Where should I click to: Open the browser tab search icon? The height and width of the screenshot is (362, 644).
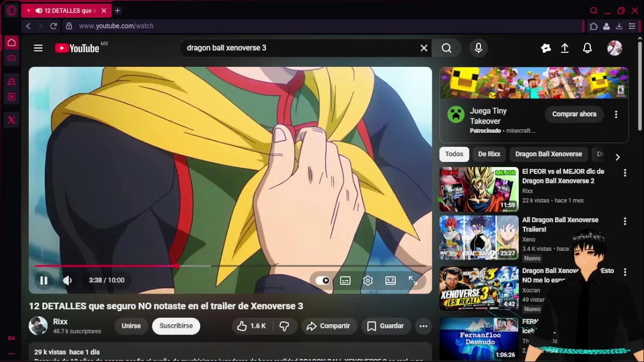point(594,11)
